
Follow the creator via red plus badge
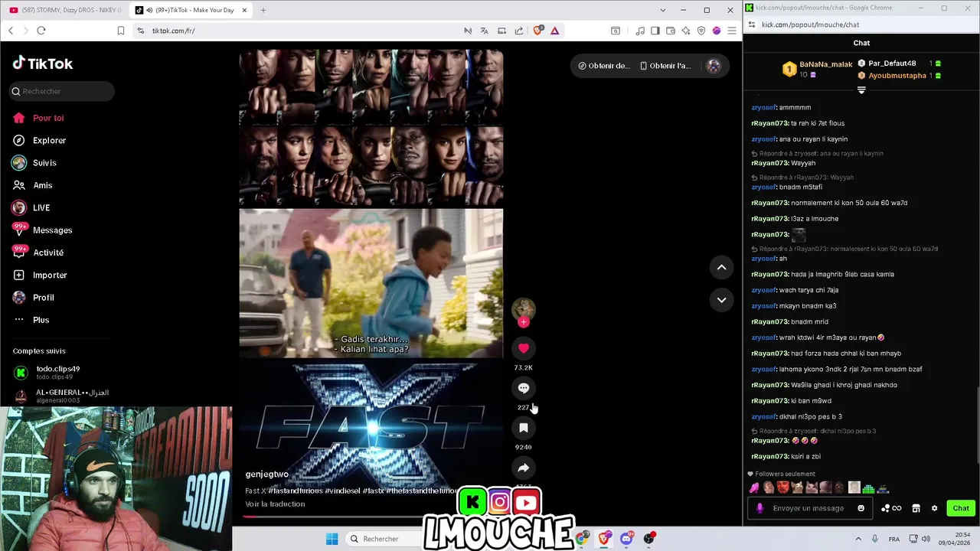[x=524, y=322]
